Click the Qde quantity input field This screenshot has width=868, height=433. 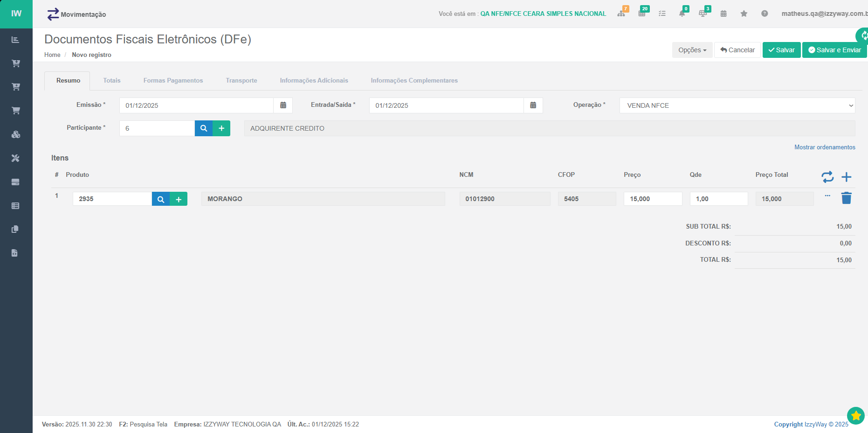718,199
